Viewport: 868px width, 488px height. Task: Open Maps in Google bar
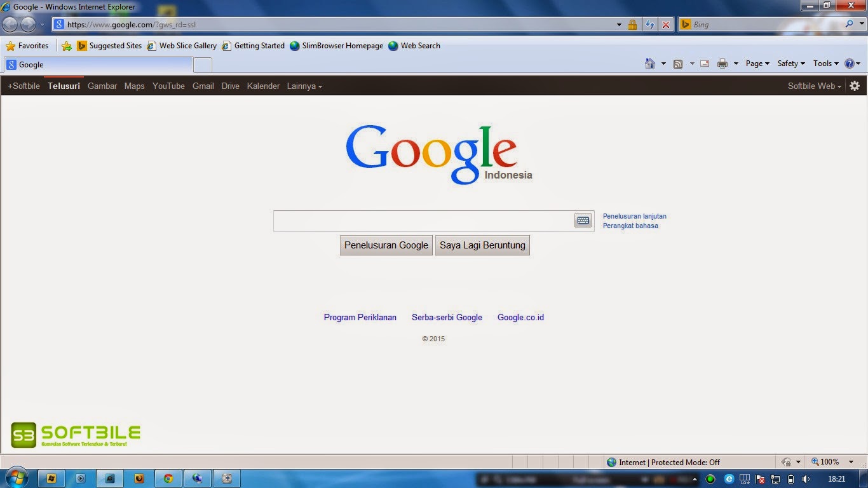coord(134,86)
